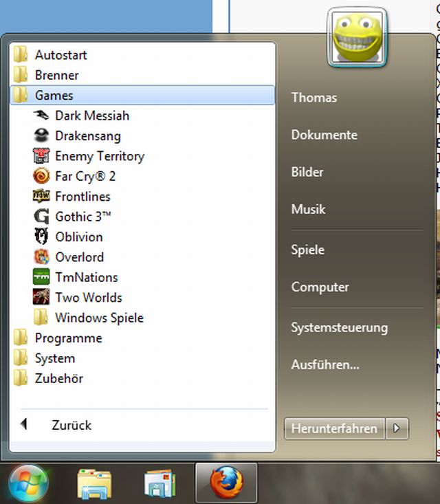Click the 'TmNations' text label
This screenshot has width=440, height=504.
click(87, 277)
